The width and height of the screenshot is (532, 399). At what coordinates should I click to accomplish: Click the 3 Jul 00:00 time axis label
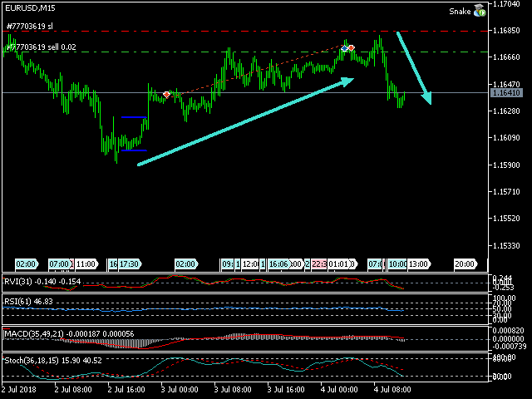pyautogui.click(x=180, y=390)
